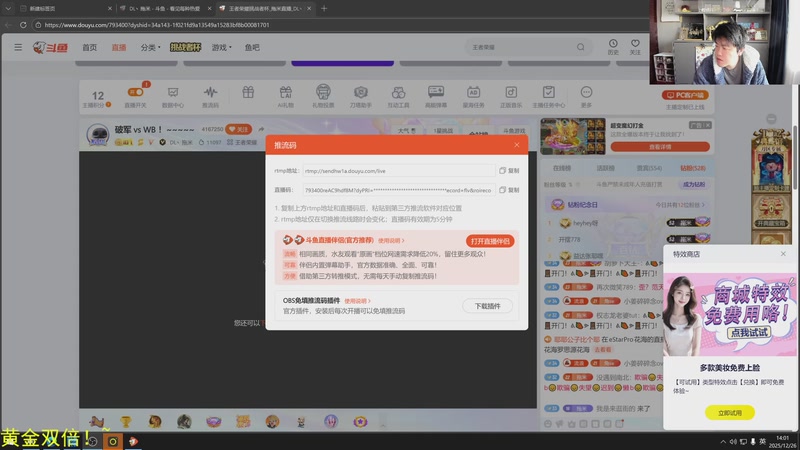Click the orange 关注 follow button
The image size is (800, 450).
coord(239,129)
